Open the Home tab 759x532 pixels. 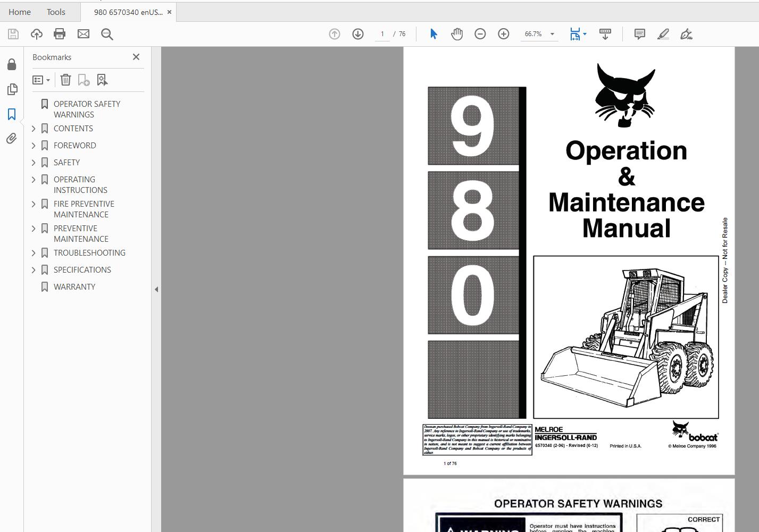(20, 12)
